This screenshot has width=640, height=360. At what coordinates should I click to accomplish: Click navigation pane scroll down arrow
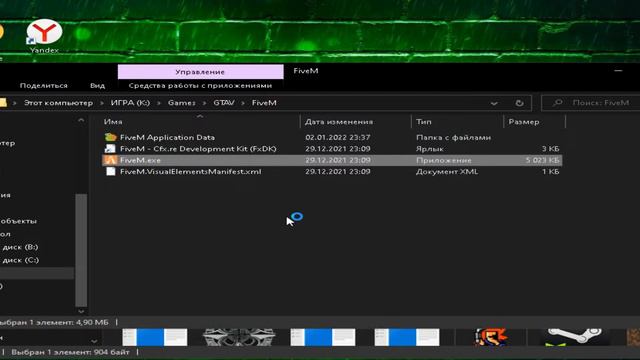[81, 311]
